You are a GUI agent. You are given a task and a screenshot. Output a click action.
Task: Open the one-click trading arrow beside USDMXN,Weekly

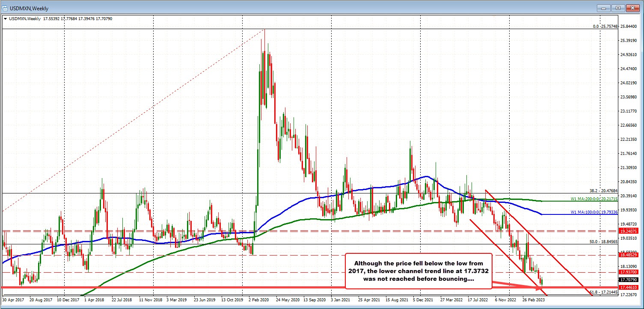pyautogui.click(x=5, y=19)
